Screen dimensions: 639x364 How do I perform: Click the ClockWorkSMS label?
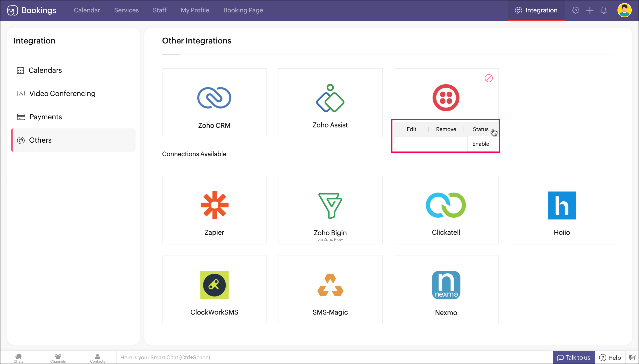tap(214, 312)
